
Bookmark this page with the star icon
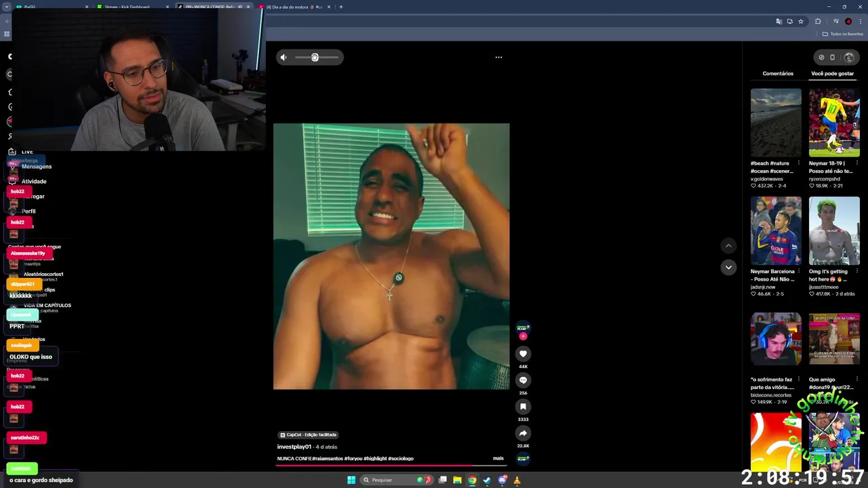801,22
